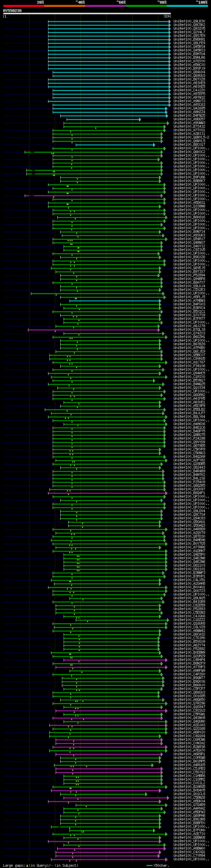Click the UniRef100_Q9LDV4 label

coord(189,511)
